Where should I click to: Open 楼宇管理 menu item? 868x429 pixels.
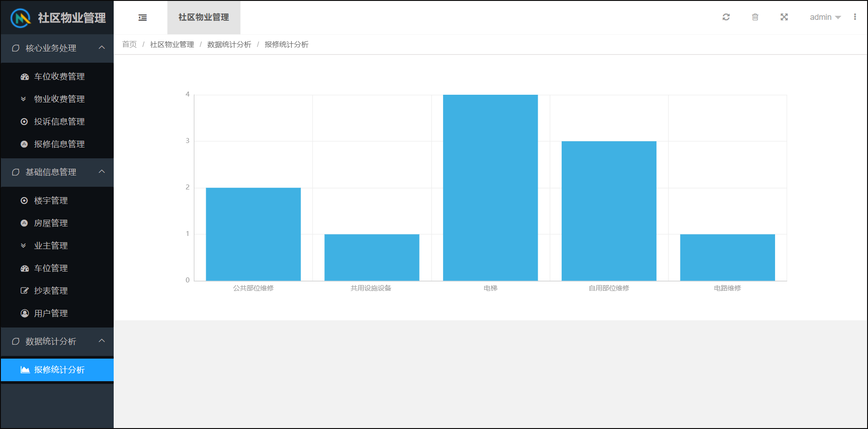click(x=57, y=201)
